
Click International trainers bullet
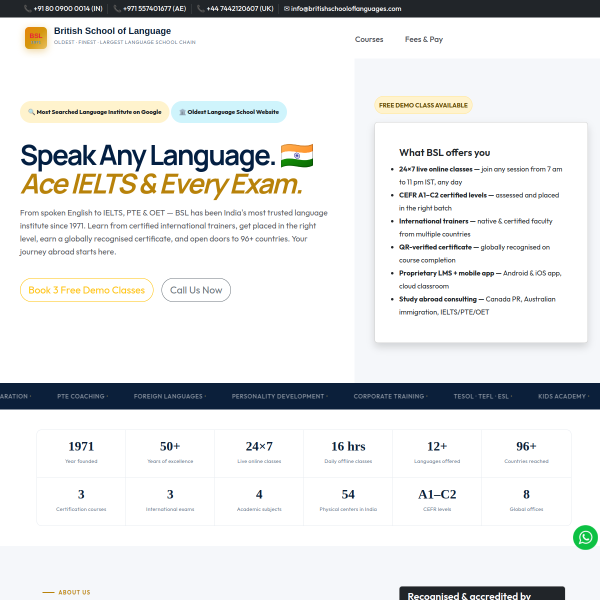(476, 228)
